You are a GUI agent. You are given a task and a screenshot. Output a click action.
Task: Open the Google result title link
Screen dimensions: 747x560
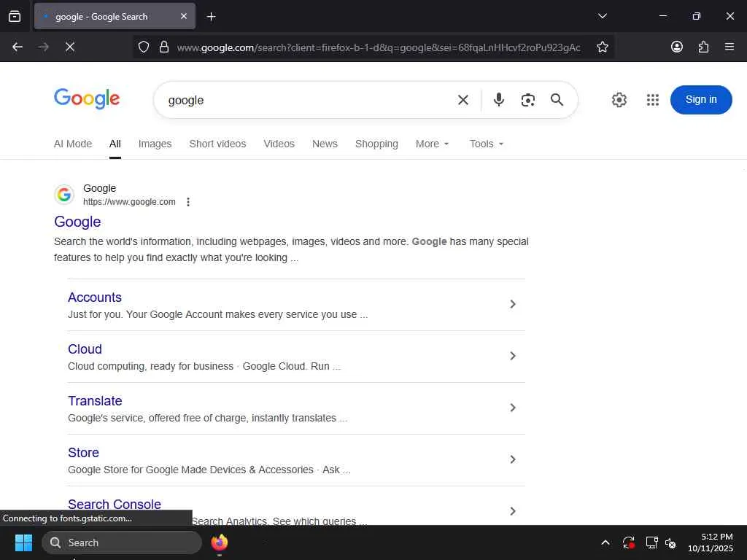click(77, 222)
